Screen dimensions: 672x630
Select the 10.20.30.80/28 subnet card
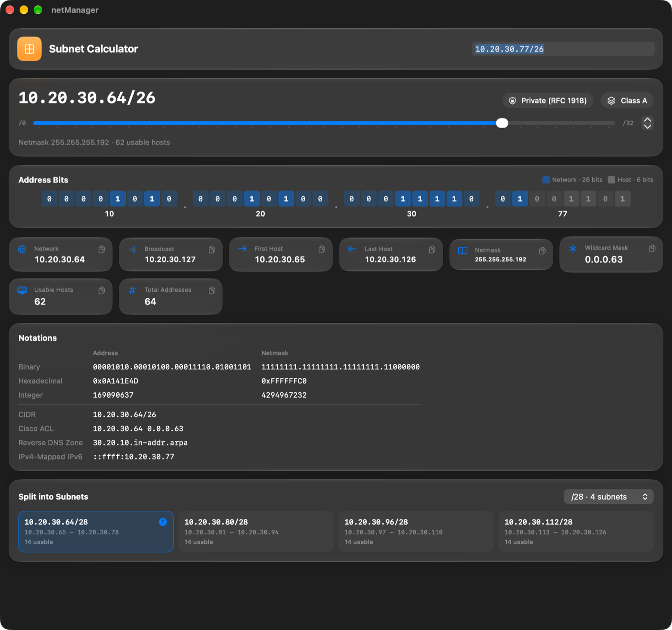coord(256,531)
